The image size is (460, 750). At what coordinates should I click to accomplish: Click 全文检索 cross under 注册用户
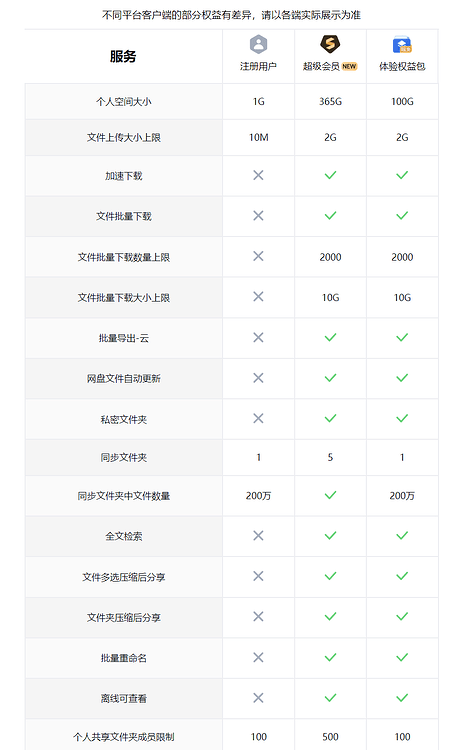click(258, 535)
